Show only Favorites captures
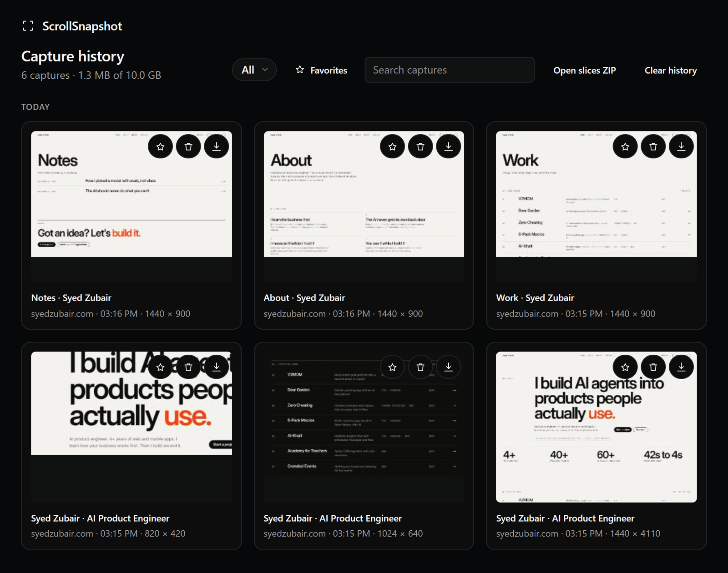Viewport: 728px width, 573px height. (321, 70)
